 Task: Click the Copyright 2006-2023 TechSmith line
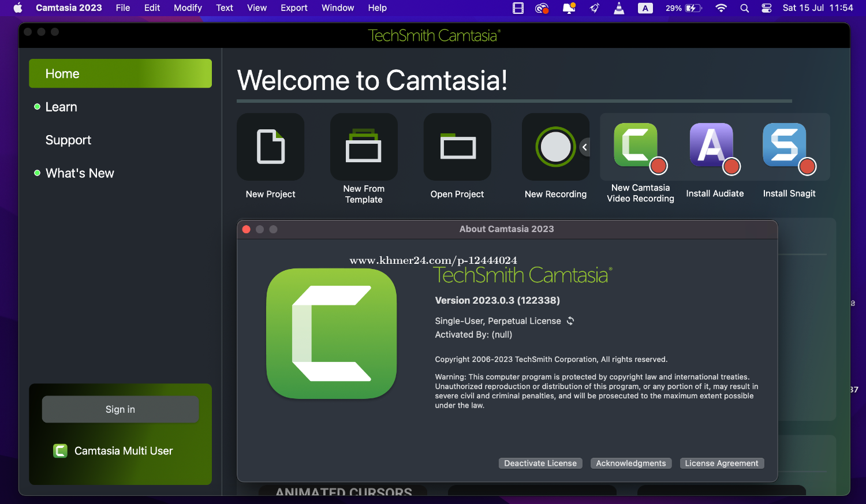(x=551, y=360)
